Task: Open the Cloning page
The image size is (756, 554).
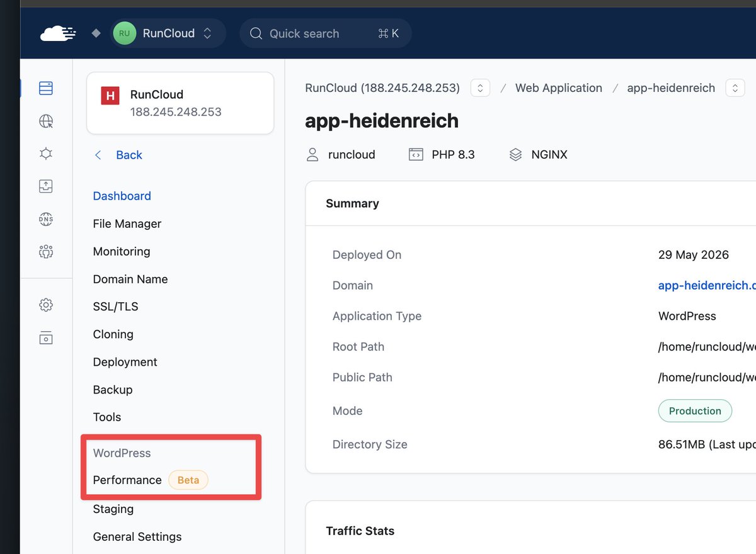Action: 113,334
